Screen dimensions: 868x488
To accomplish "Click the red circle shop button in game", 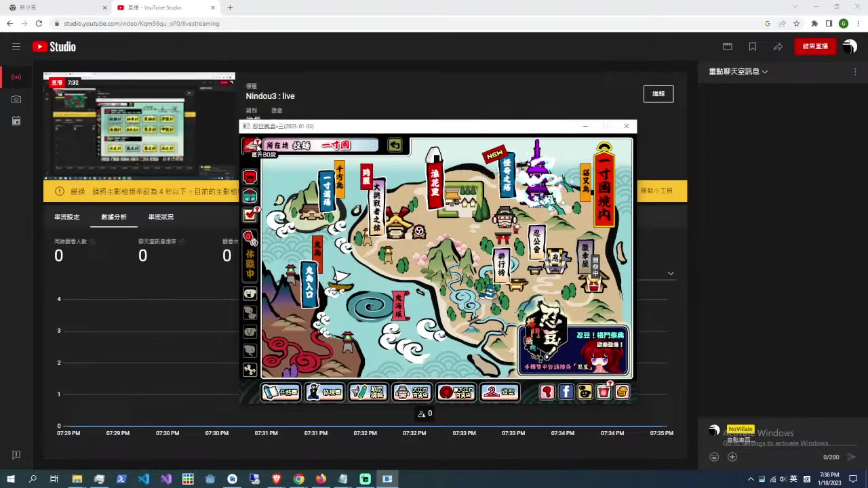I will coord(456,392).
